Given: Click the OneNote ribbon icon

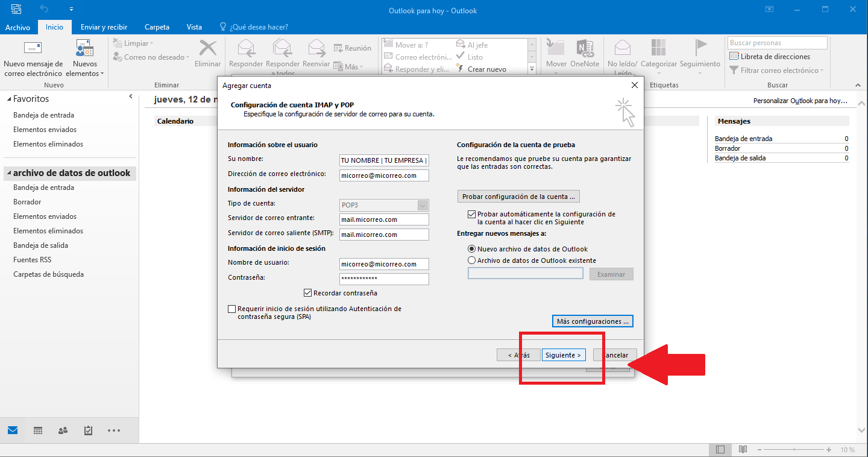Looking at the screenshot, I should point(584,48).
